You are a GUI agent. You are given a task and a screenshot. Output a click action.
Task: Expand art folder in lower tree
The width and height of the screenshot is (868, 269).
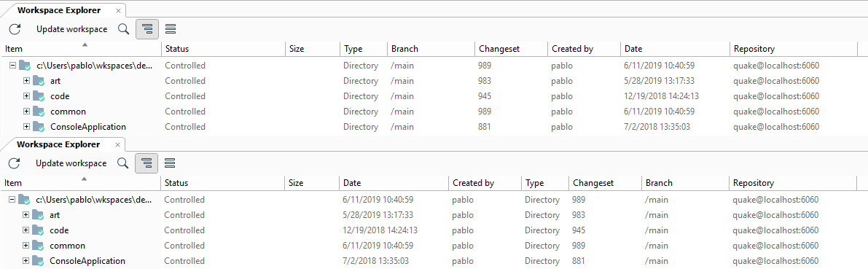tap(26, 215)
